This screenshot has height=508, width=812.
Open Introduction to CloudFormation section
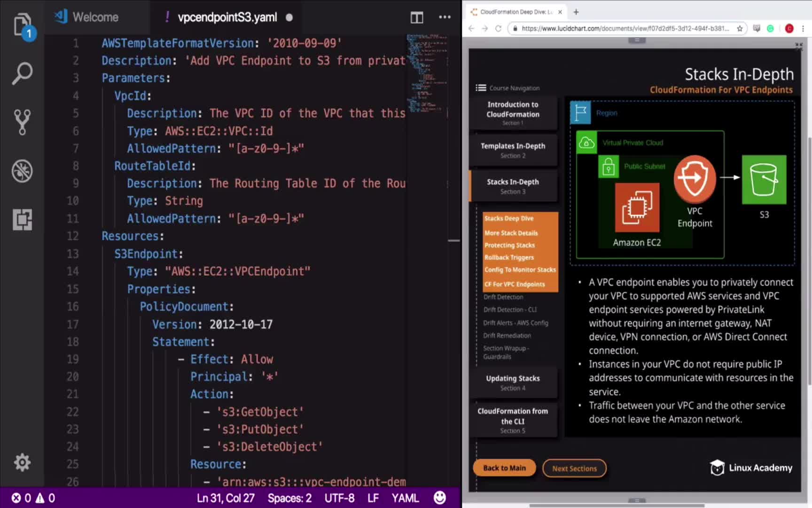pos(513,113)
